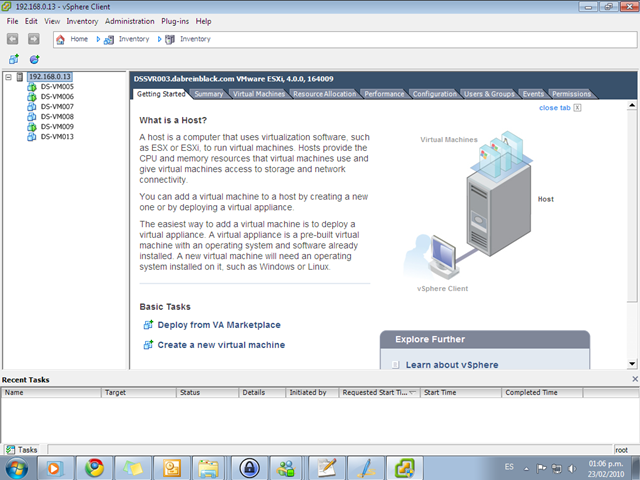Switch to the Virtual Machines tab
Viewport: 640px width, 480px height.
click(x=259, y=94)
